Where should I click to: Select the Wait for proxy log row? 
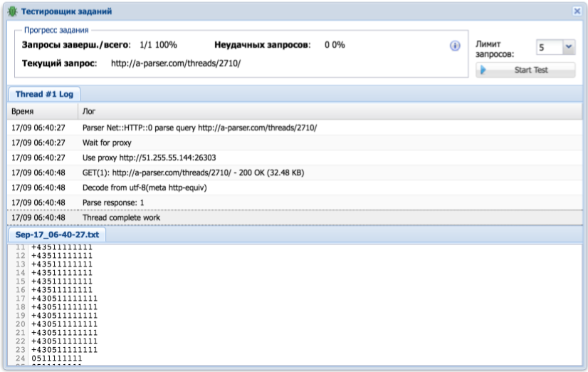[x=295, y=143]
